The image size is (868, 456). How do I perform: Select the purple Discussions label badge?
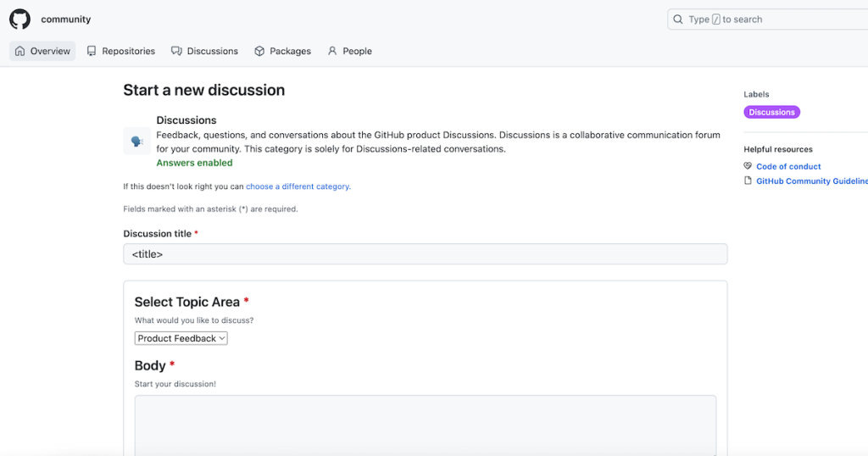pos(771,112)
